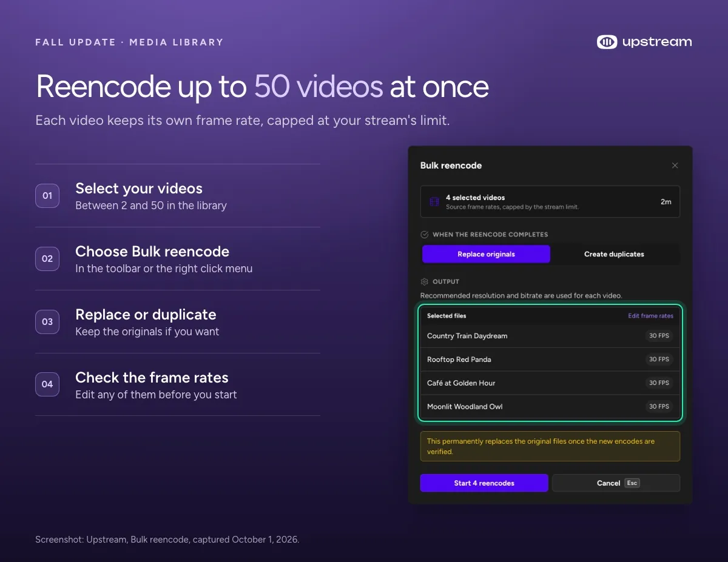Click the Selected files header label

(447, 316)
